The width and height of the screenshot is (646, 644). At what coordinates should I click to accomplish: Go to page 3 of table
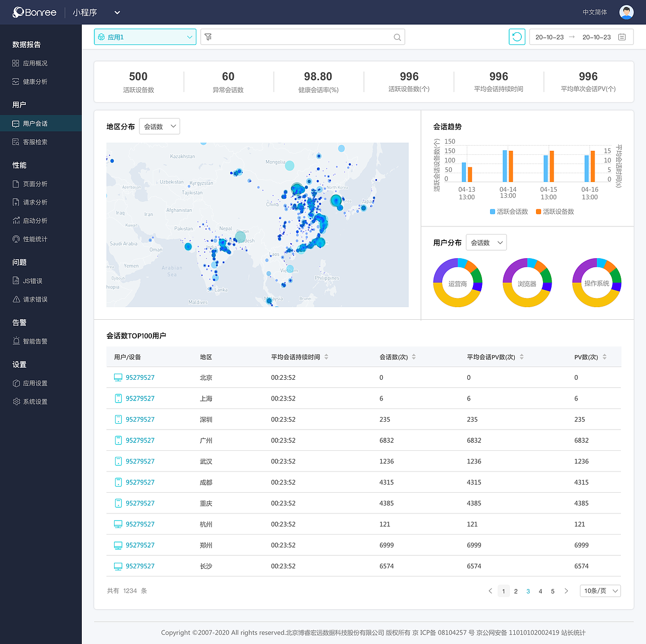coord(528,591)
